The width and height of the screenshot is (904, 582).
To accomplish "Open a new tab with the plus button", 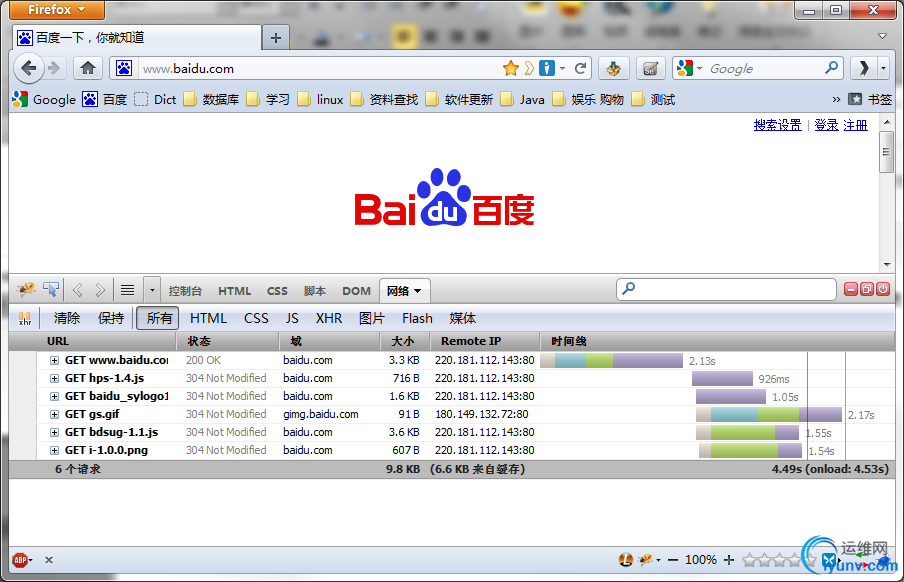I will [x=276, y=38].
